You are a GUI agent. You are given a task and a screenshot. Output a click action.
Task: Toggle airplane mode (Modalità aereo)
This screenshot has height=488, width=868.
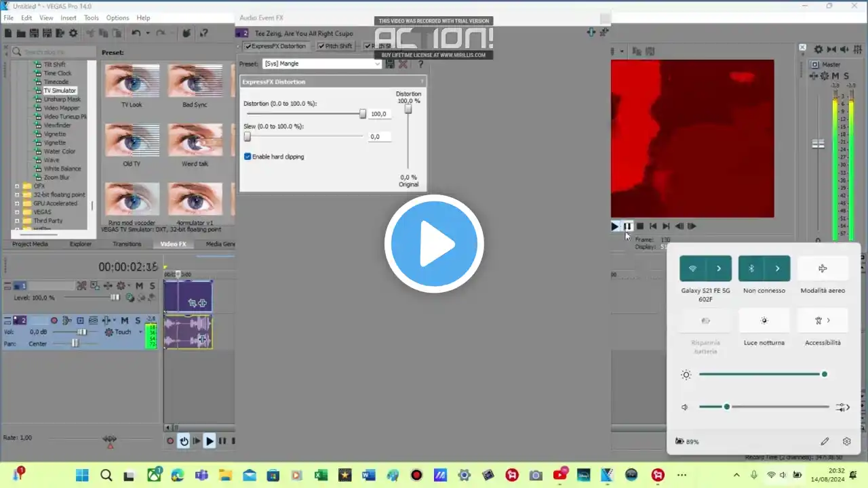tap(823, 268)
